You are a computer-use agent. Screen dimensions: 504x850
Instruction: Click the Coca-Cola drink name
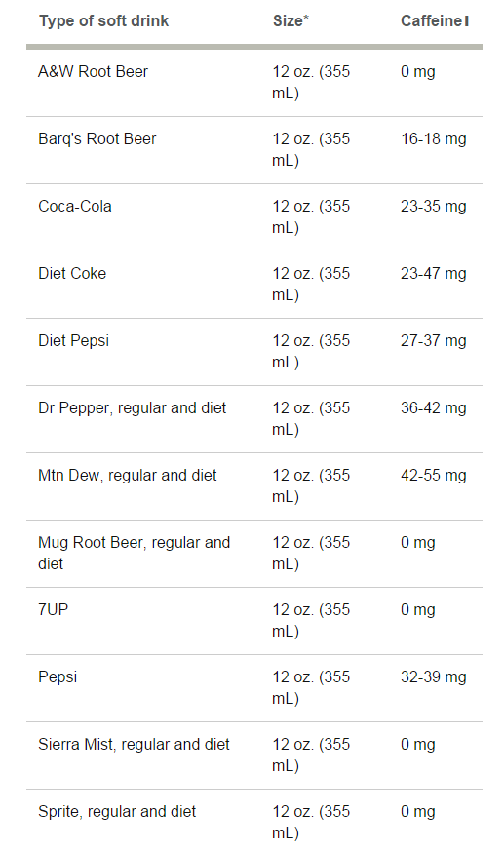[75, 206]
